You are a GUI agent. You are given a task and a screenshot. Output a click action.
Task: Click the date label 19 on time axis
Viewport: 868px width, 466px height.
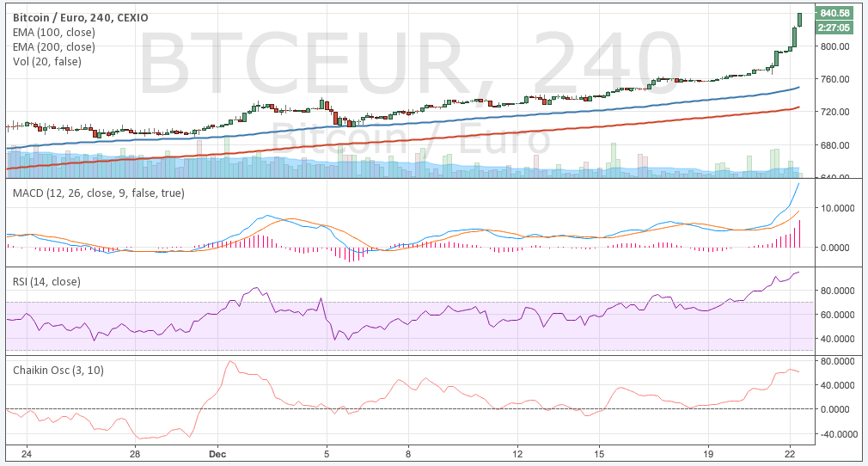coord(708,454)
